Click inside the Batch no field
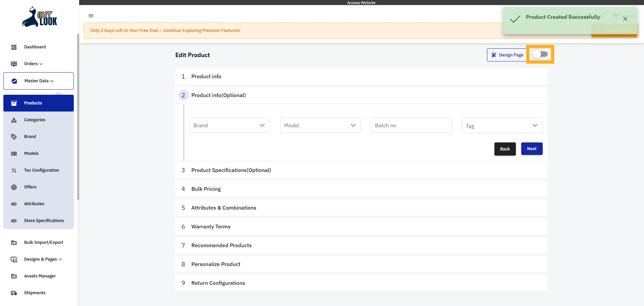Image resolution: width=644 pixels, height=306 pixels. (411, 125)
